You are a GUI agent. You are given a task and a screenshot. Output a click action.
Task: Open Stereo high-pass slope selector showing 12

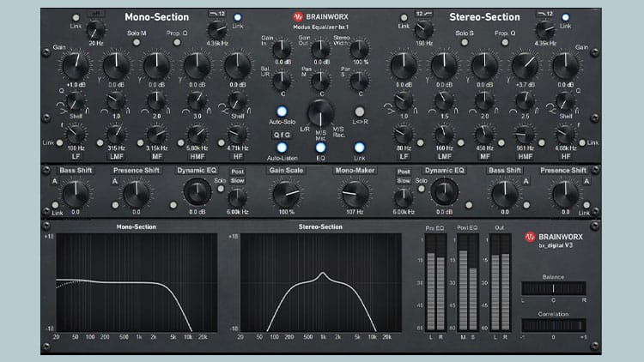(423, 14)
